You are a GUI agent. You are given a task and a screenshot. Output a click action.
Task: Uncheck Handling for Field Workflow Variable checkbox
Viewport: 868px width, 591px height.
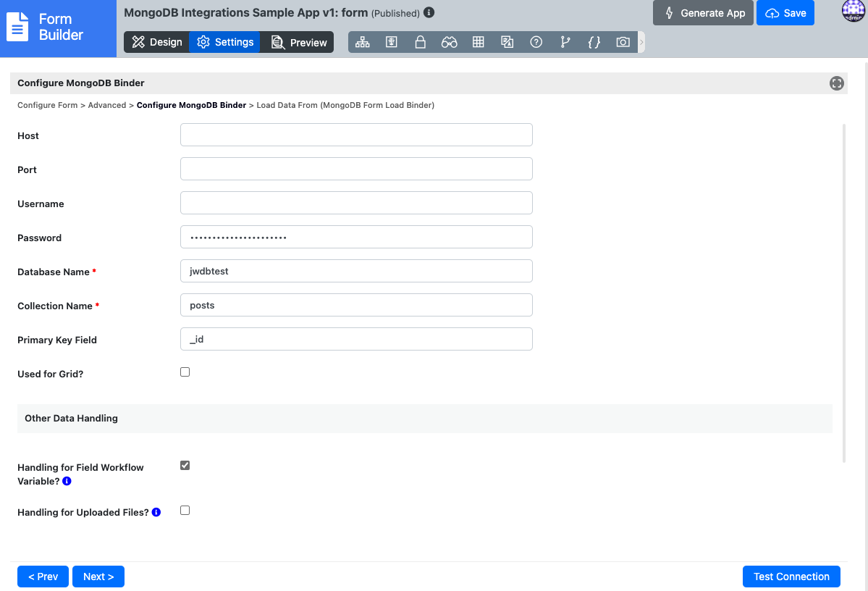185,465
